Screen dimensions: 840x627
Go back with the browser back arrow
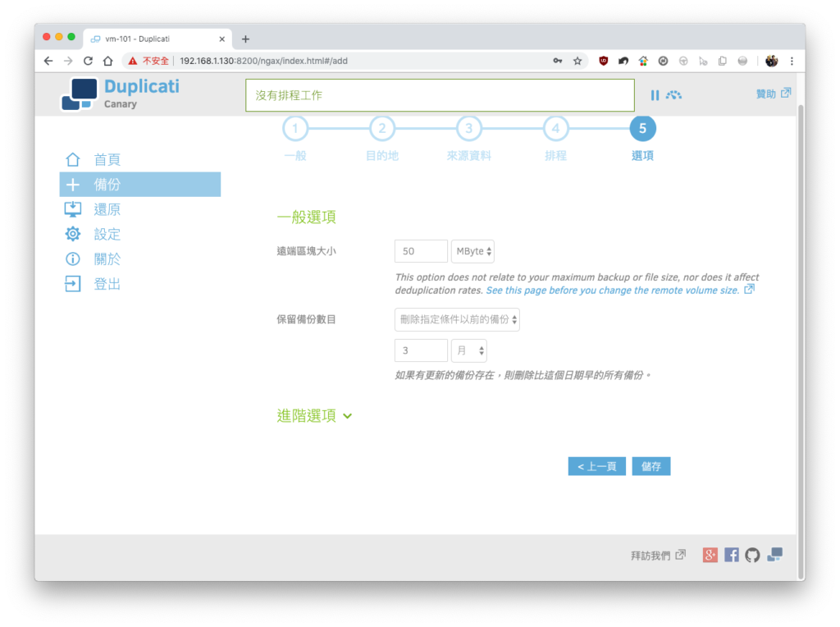pyautogui.click(x=48, y=61)
